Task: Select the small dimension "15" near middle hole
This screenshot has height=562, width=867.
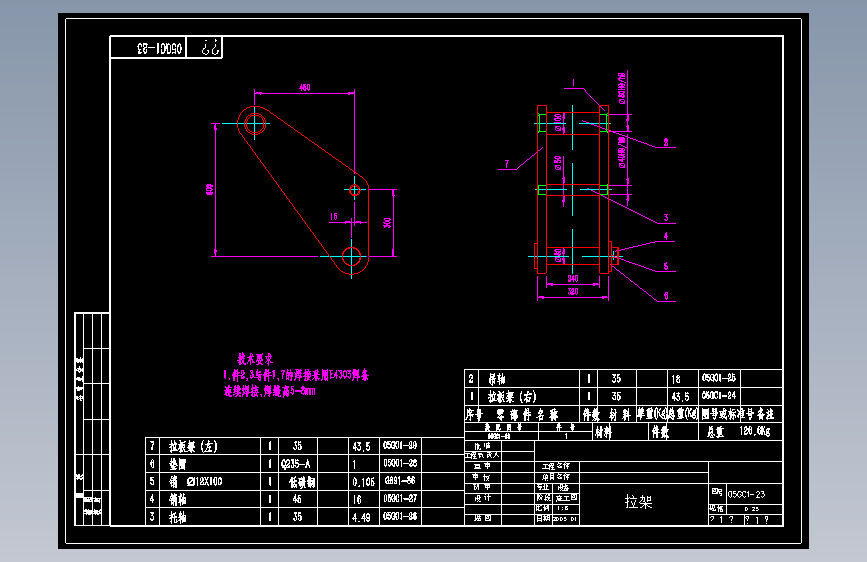Action: click(x=333, y=217)
